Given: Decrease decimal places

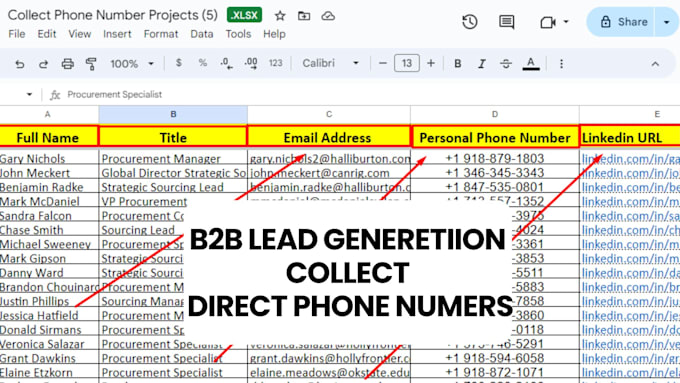Looking at the screenshot, I should pyautogui.click(x=226, y=63).
